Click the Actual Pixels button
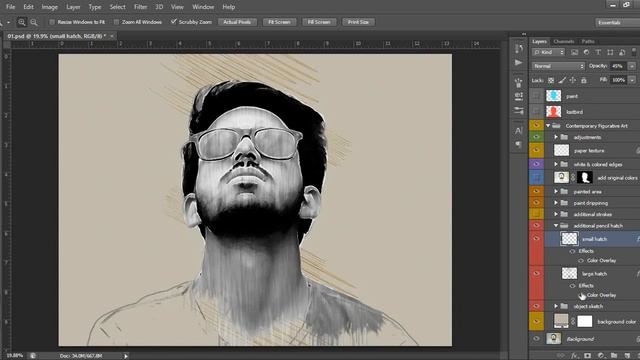 coord(237,22)
